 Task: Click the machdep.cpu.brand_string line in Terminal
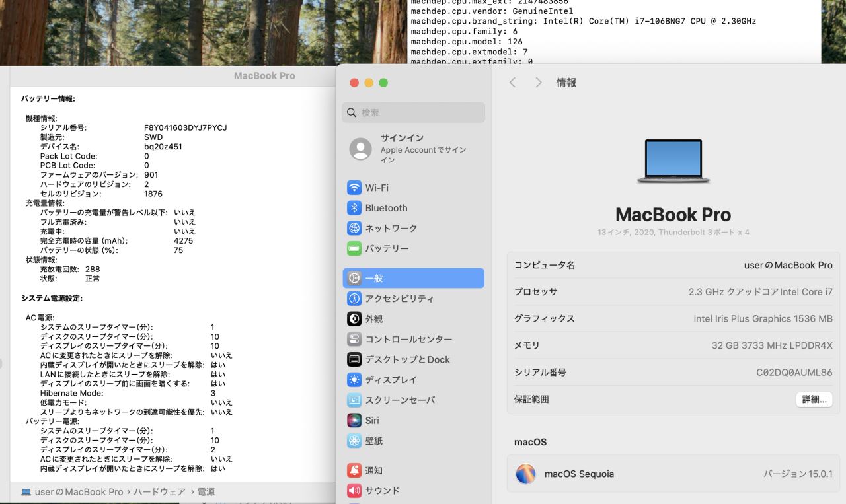tap(584, 22)
